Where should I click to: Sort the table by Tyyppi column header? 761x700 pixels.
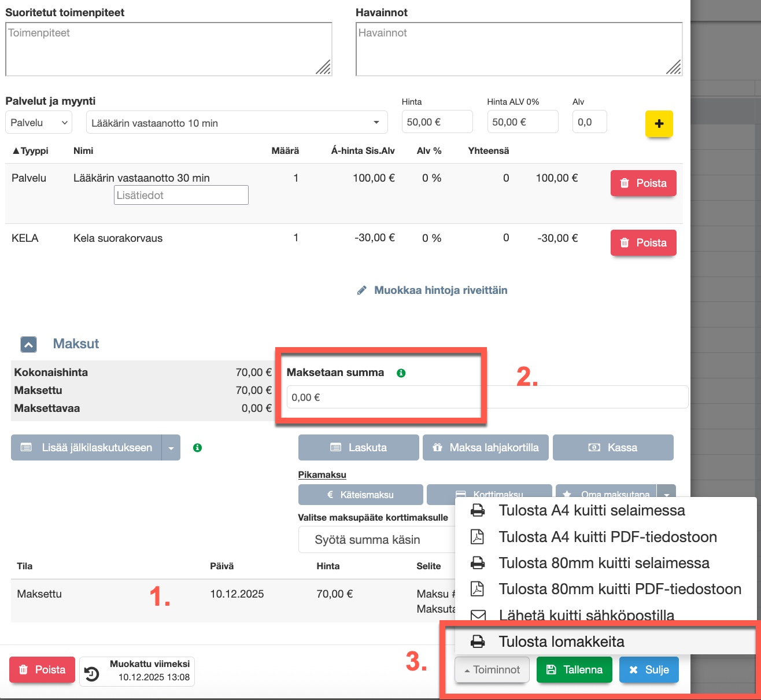[x=31, y=151]
